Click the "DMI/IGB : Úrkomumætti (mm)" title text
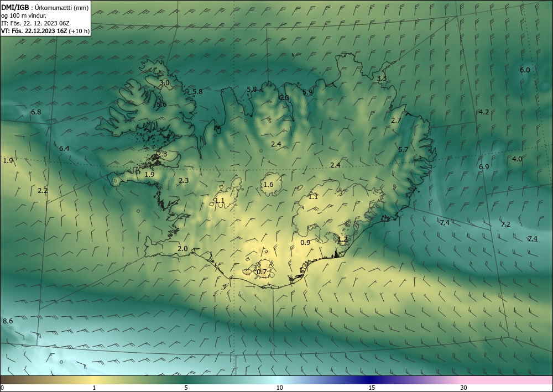The image size is (553, 392). 45,7
